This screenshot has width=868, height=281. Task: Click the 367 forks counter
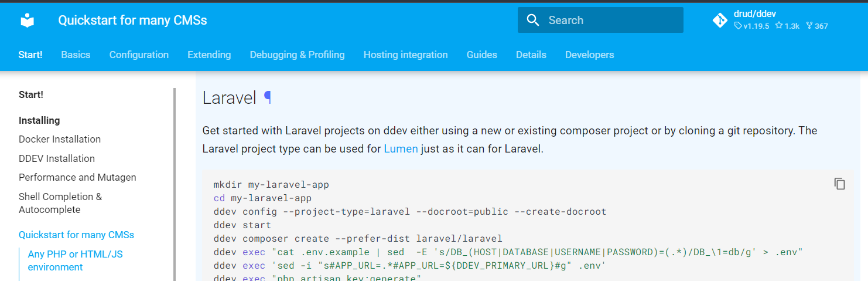pos(817,26)
